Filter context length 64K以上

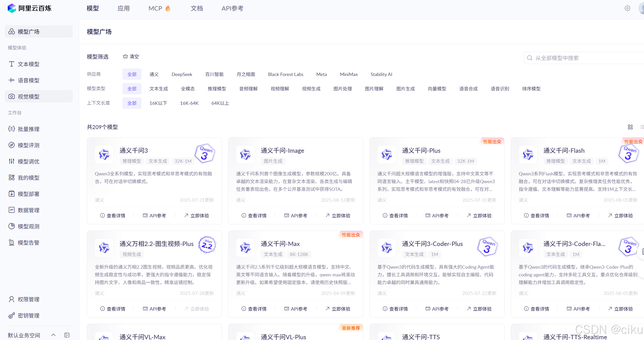220,103
